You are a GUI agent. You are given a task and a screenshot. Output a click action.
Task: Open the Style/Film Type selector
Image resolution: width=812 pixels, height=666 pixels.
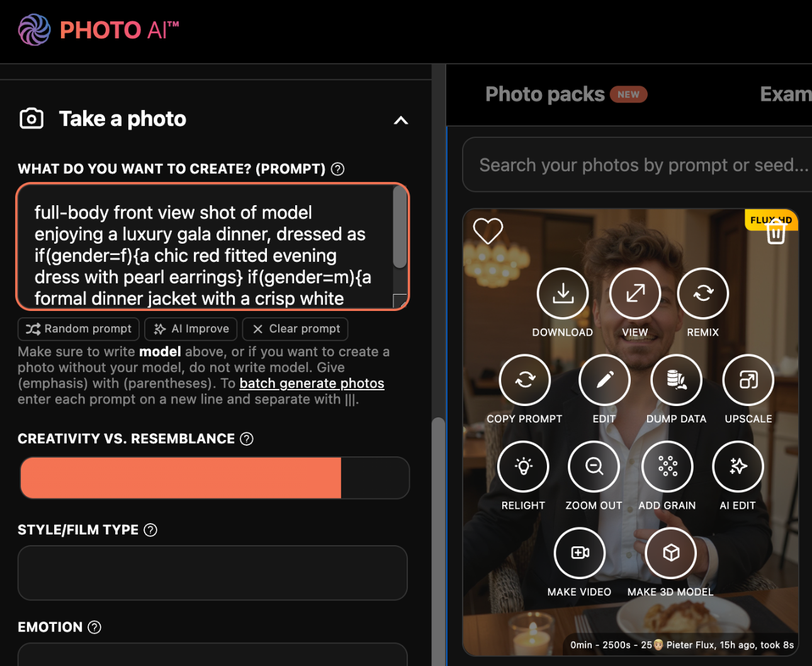tap(213, 572)
